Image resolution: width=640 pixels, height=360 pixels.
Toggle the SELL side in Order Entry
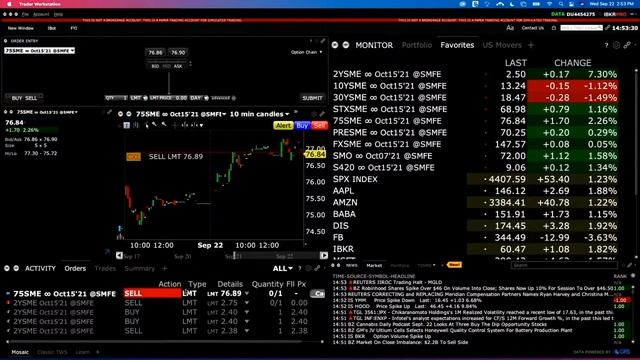31,98
